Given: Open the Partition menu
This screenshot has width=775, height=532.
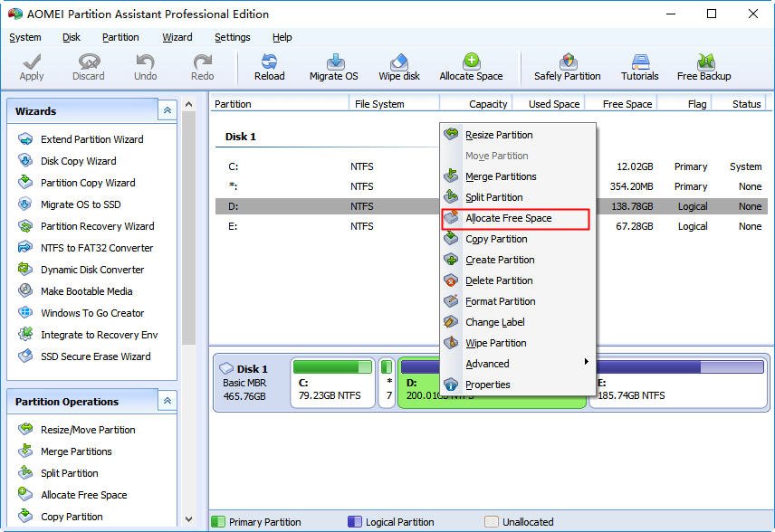Looking at the screenshot, I should (x=120, y=37).
